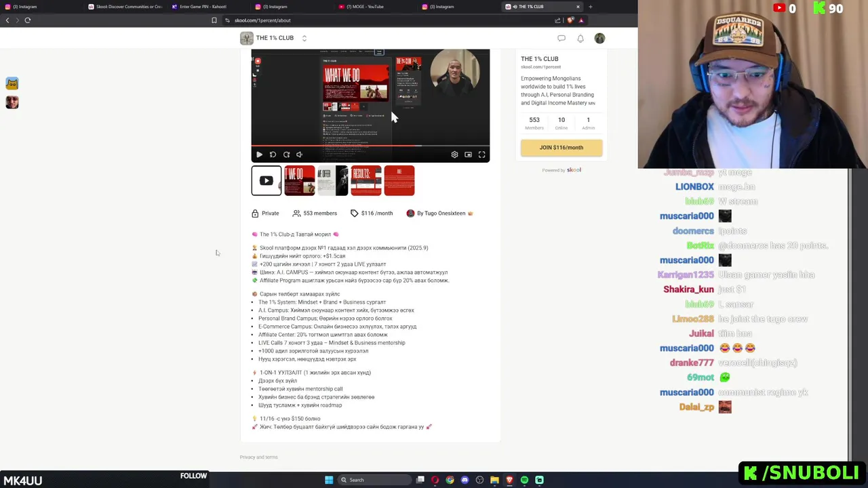Click the 1 Admin stat
This screenshot has height=488, width=868.
[x=588, y=123]
